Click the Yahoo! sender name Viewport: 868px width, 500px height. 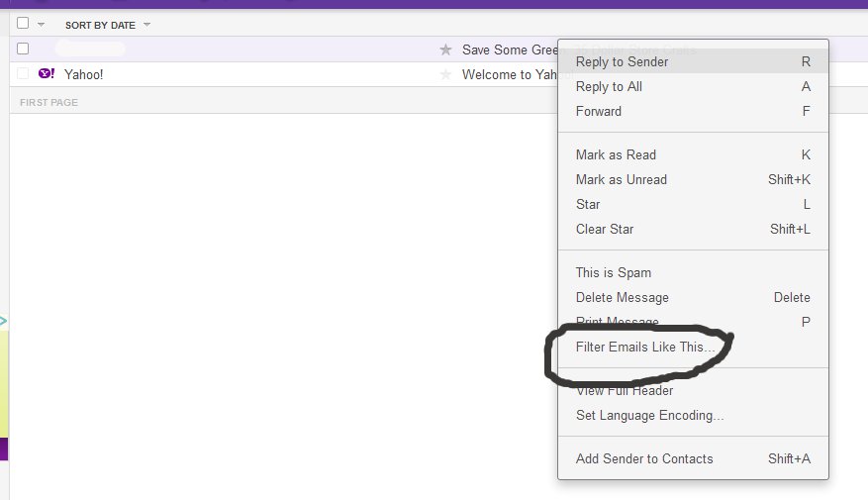tap(83, 74)
